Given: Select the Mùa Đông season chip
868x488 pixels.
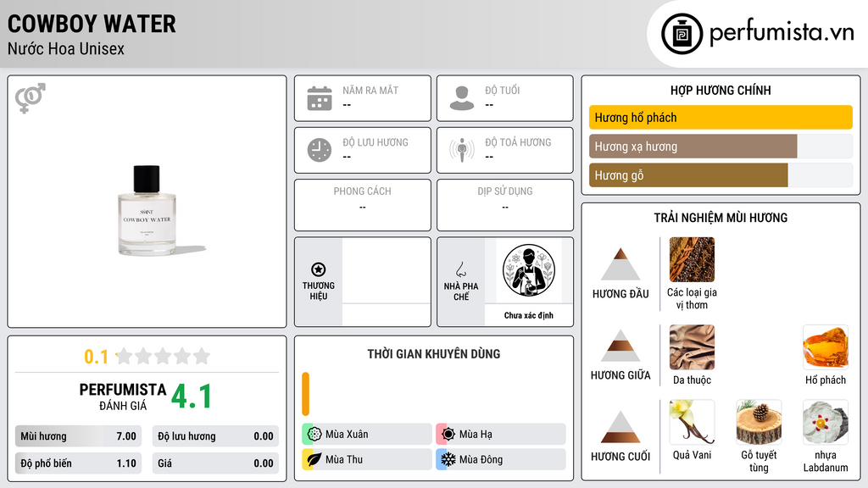Looking at the screenshot, I should point(501,459).
